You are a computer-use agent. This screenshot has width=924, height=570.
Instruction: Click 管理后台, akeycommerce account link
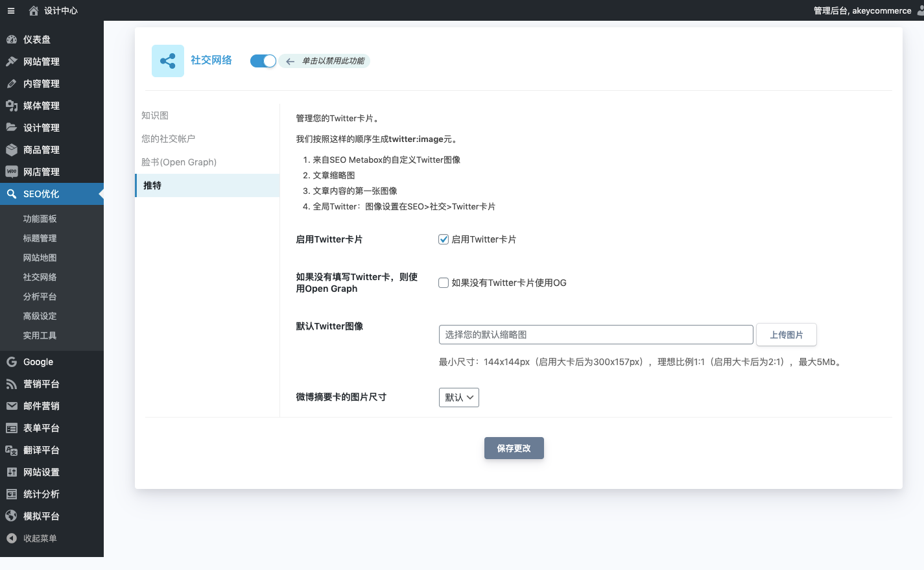click(862, 10)
